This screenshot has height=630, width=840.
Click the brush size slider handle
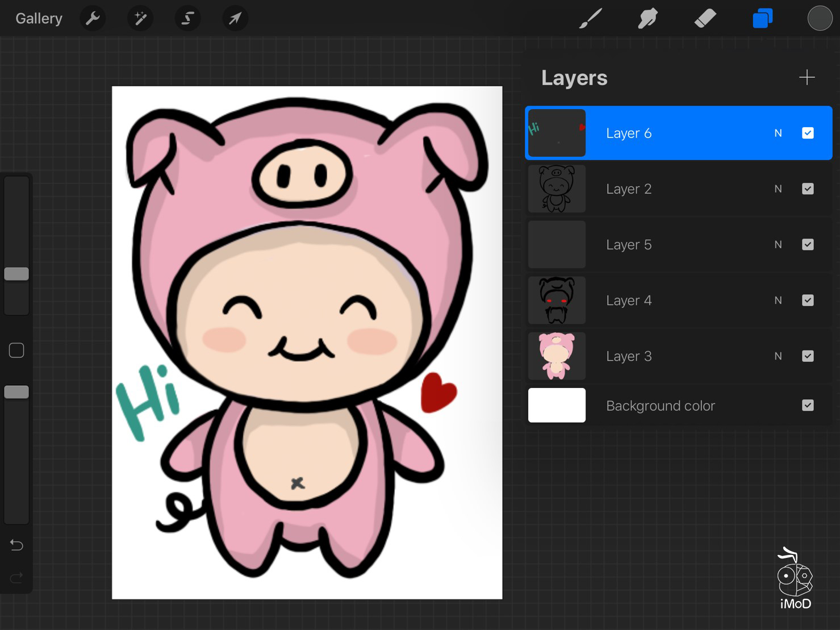[16, 274]
